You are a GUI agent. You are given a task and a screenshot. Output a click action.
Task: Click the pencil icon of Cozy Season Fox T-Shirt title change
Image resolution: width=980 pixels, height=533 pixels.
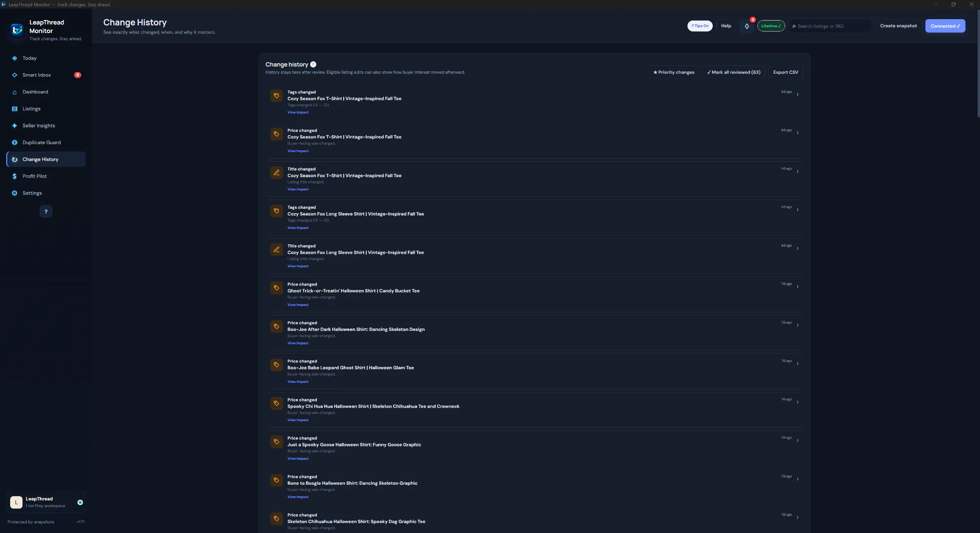click(x=276, y=172)
